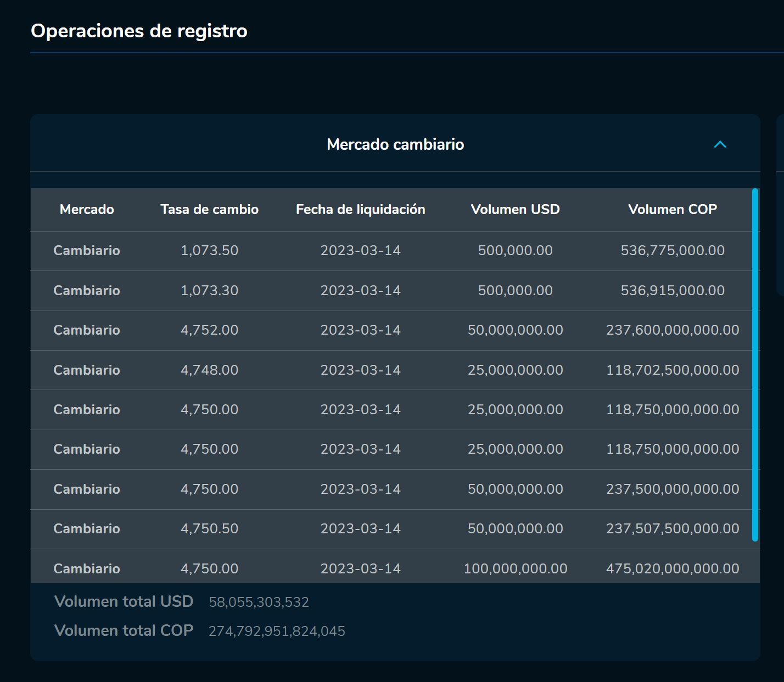
Task: Sort by the Volumen COP column
Action: 673,209
